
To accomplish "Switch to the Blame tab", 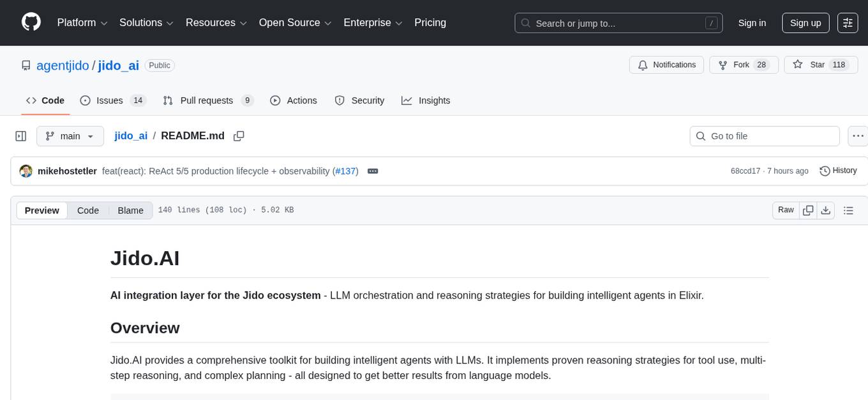I will [x=130, y=210].
